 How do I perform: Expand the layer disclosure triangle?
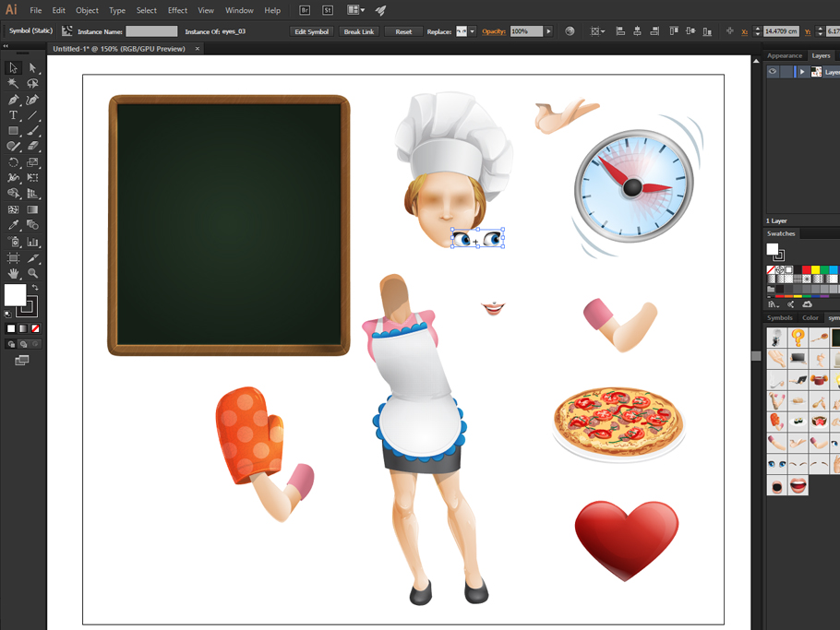(x=801, y=72)
